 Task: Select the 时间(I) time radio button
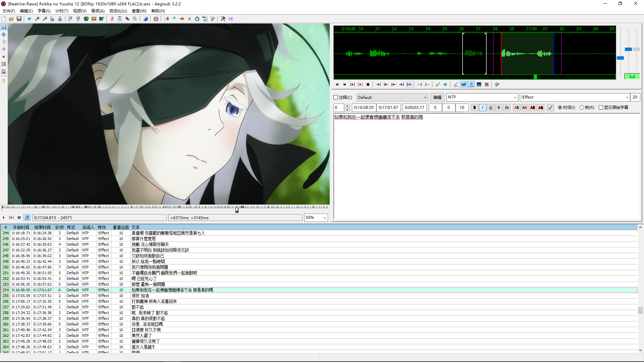(560, 108)
